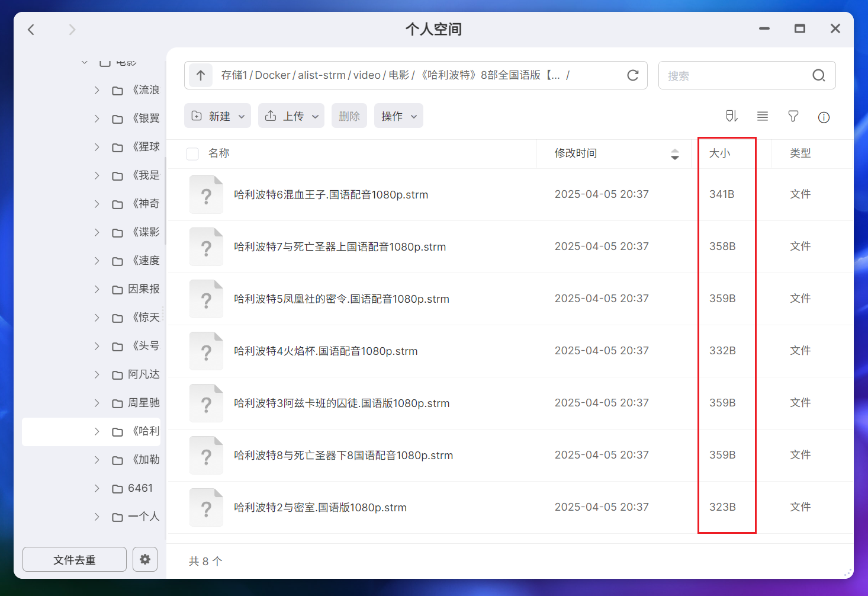Expand the 《猩球 folder chevron
868x596 pixels.
coord(97,147)
